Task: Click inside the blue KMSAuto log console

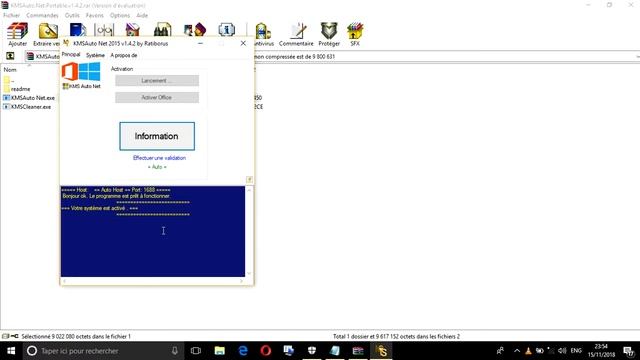Action: point(153,231)
